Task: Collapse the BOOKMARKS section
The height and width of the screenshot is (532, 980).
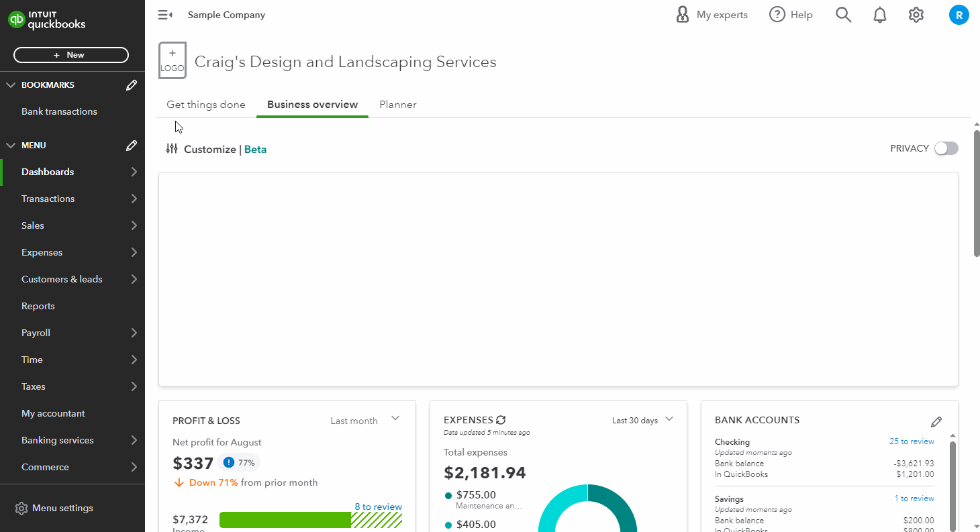Action: tap(11, 85)
